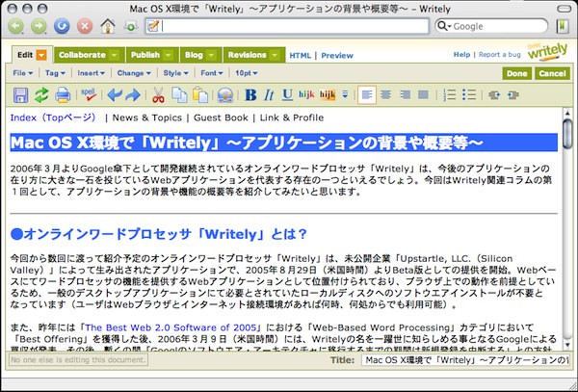The width and height of the screenshot is (578, 392).
Task: Select the Edit tab
Action: [25, 55]
